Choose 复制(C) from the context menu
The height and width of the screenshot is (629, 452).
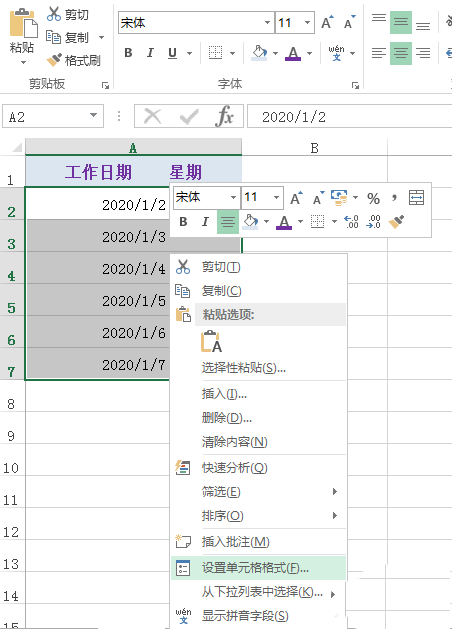[258, 291]
